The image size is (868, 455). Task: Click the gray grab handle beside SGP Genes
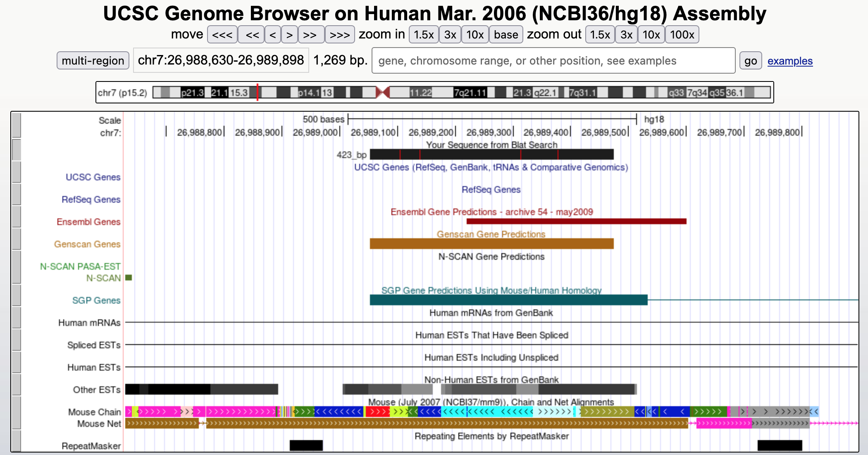17,295
